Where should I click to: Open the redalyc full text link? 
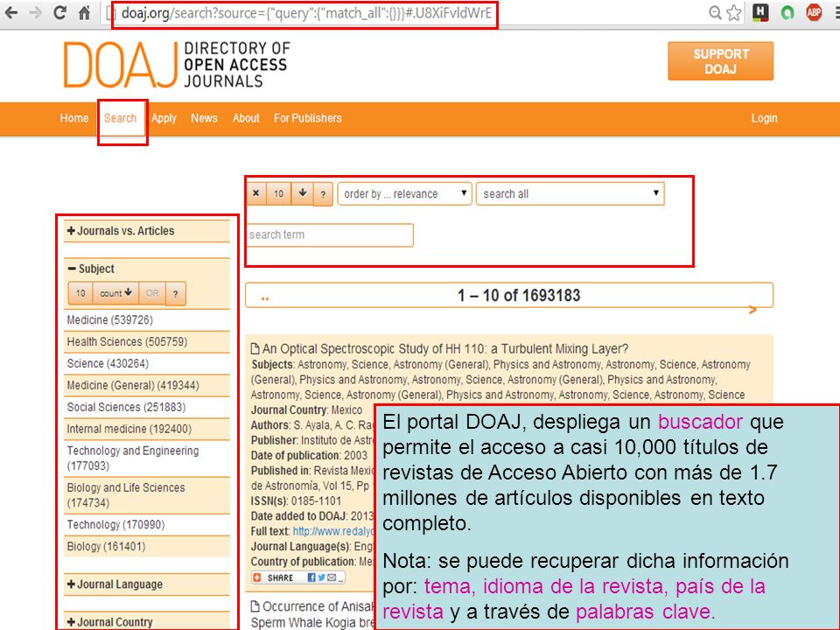pyautogui.click(x=333, y=531)
